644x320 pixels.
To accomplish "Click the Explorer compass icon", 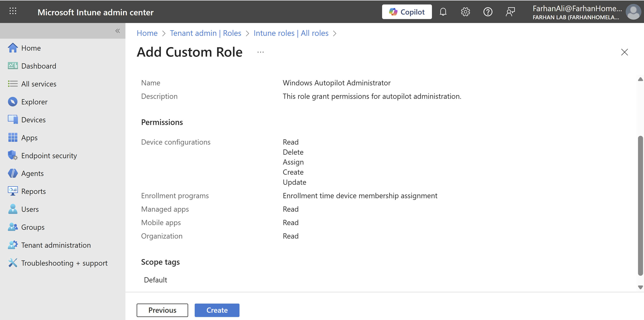I will pyautogui.click(x=13, y=102).
